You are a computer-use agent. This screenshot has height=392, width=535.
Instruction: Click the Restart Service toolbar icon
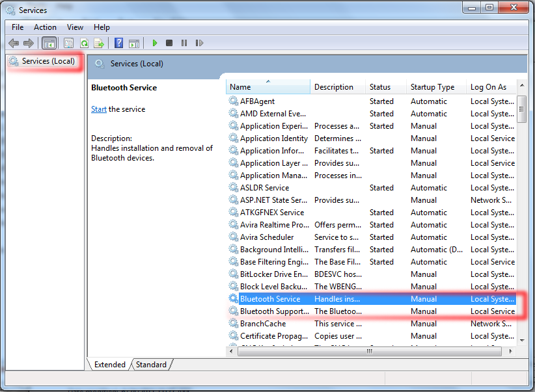pos(199,43)
